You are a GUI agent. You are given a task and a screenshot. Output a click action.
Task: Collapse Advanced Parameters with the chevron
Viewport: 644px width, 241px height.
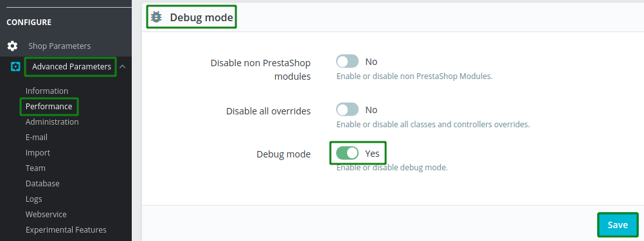point(122,66)
